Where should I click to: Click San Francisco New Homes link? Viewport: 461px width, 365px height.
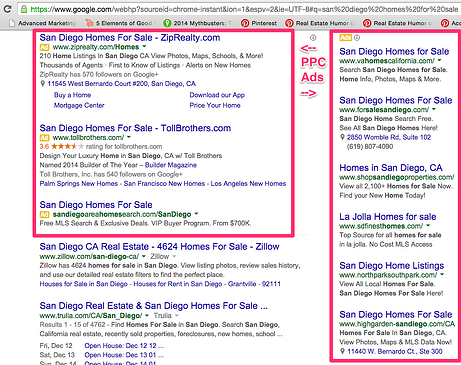164,184
